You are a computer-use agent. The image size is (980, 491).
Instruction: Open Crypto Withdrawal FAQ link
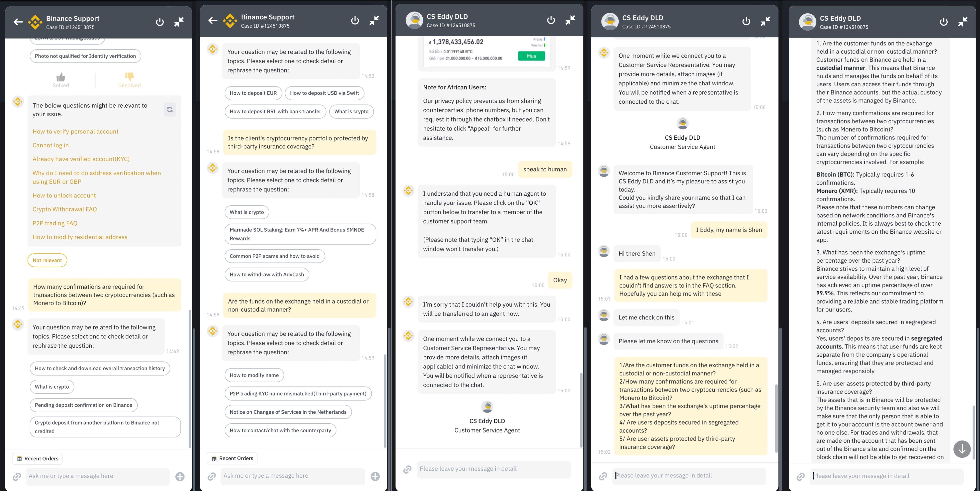point(65,209)
